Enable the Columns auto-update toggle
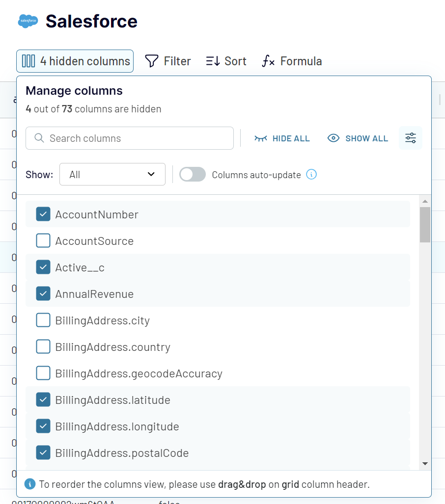The image size is (445, 504). [x=192, y=174]
